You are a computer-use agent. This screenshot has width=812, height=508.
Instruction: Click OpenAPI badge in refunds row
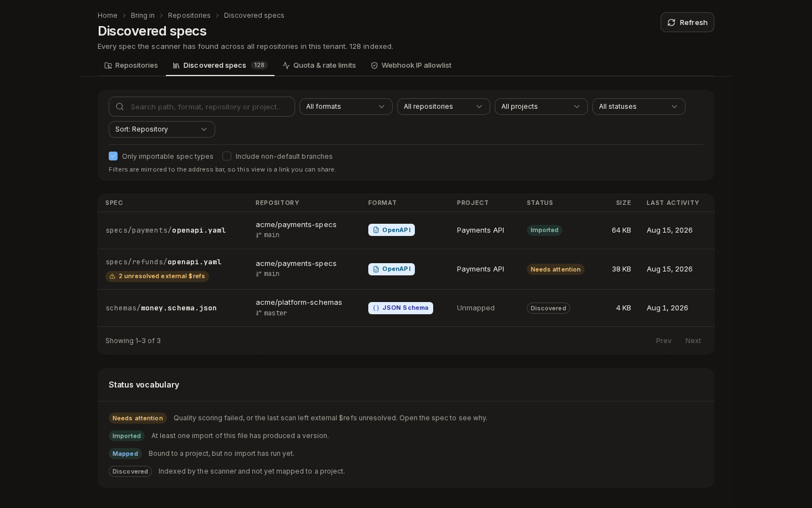point(392,269)
